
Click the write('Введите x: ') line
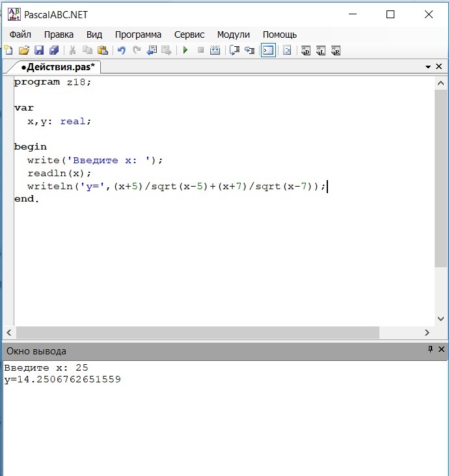(x=95, y=160)
